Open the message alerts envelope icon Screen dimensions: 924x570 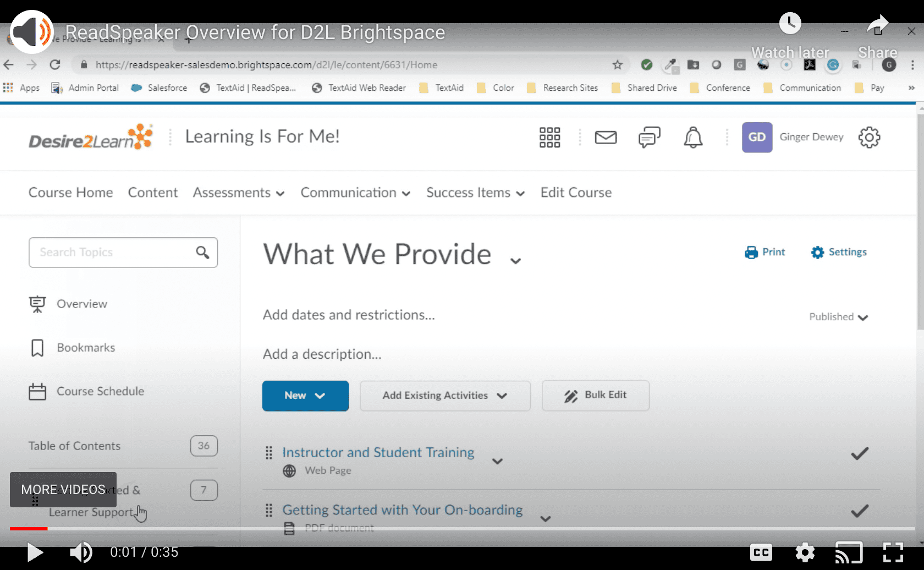point(606,138)
